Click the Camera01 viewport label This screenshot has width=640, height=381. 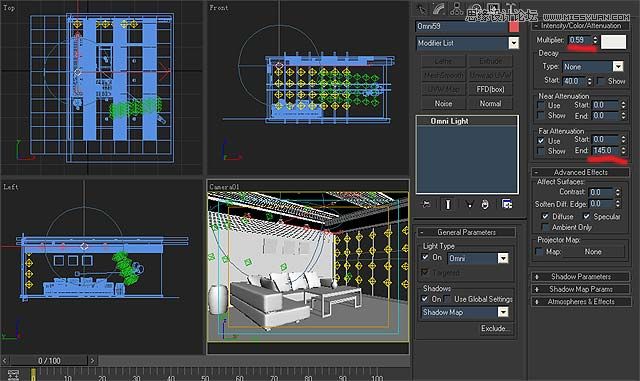(224, 187)
